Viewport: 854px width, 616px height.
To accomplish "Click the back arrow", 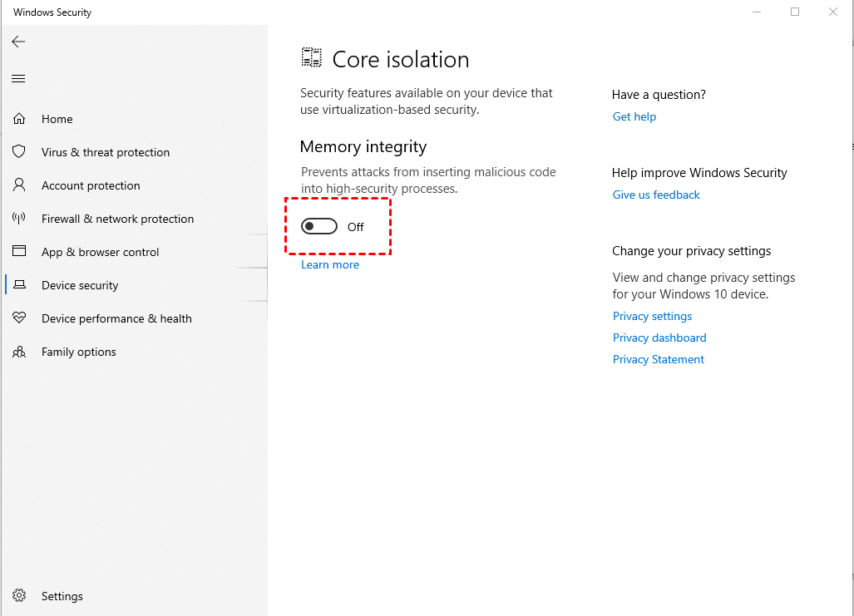I will 18,42.
